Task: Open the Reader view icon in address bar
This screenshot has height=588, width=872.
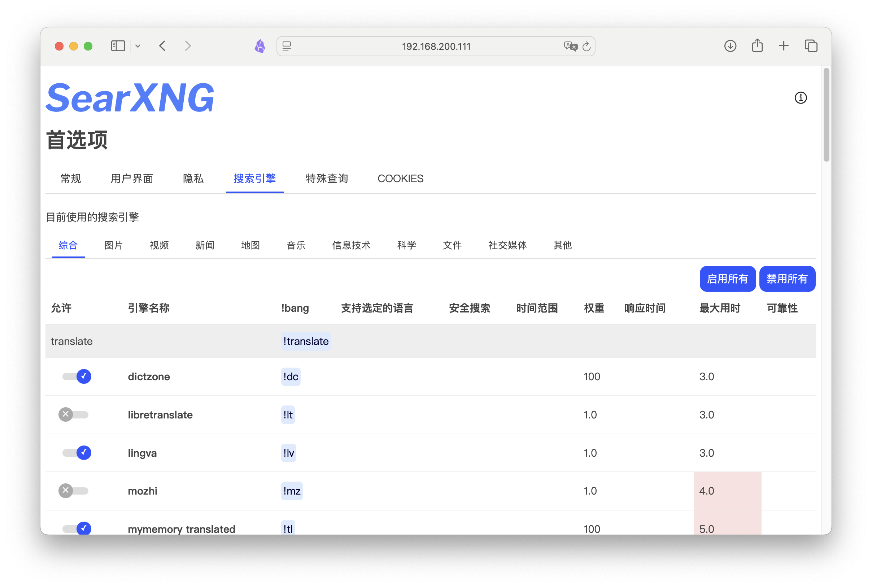Action: [287, 46]
